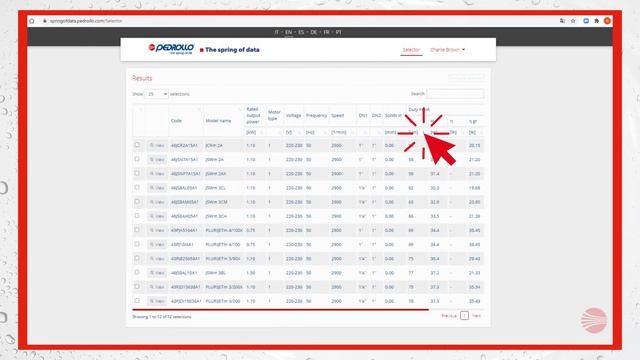640x360 pixels.
Task: Open the browser extensions puzzle icon
Action: point(597,21)
